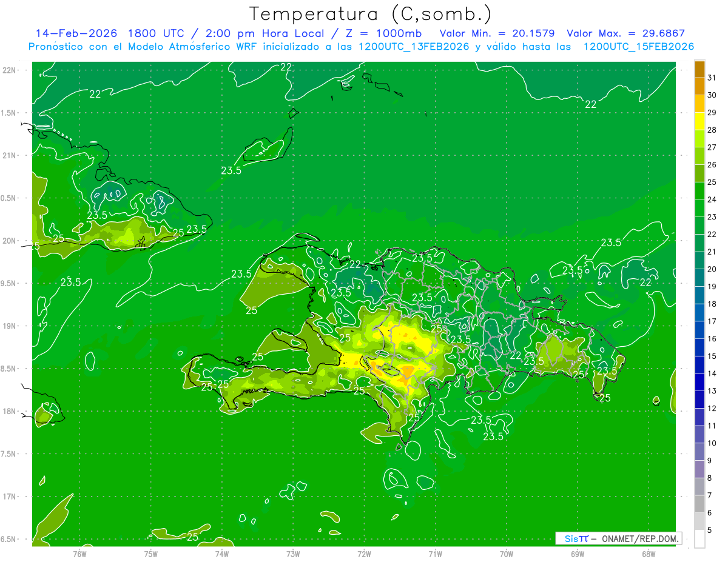Screen dimensions: 728x562
Task: Click 'Valor Max. = 29.6867' readout
Action: click(x=625, y=33)
